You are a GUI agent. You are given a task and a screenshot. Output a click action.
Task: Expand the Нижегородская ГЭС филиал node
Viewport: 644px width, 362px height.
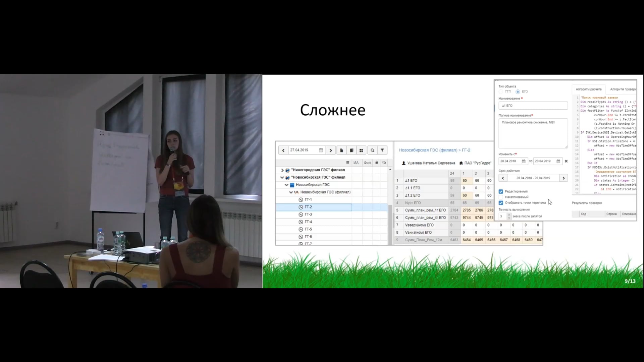click(282, 170)
